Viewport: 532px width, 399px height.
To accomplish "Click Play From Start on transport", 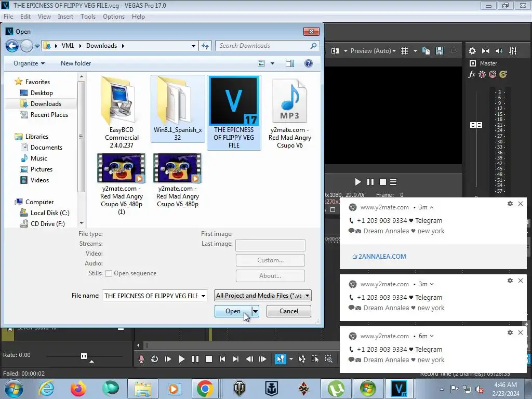I will click(168, 359).
